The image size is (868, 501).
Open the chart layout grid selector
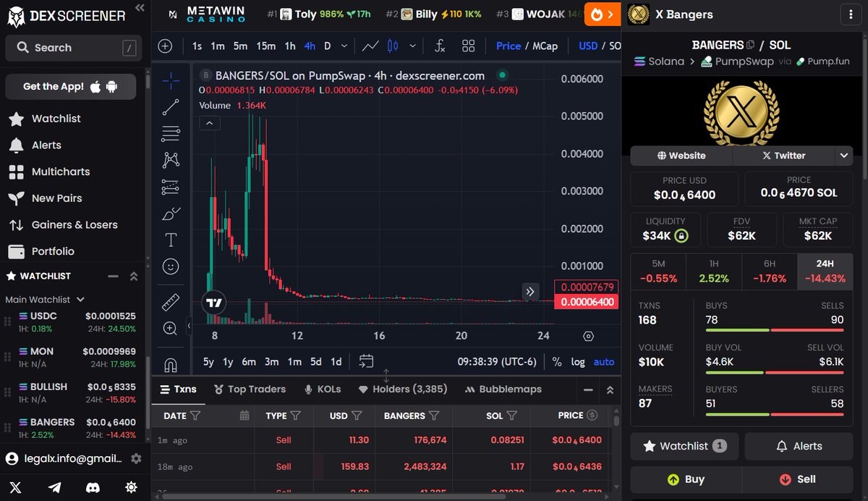pyautogui.click(x=468, y=46)
